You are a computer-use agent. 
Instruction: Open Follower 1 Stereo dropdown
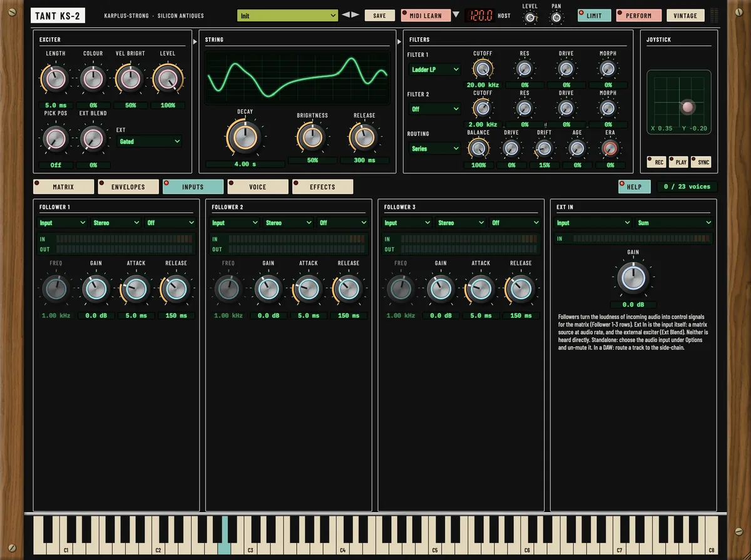click(x=116, y=223)
